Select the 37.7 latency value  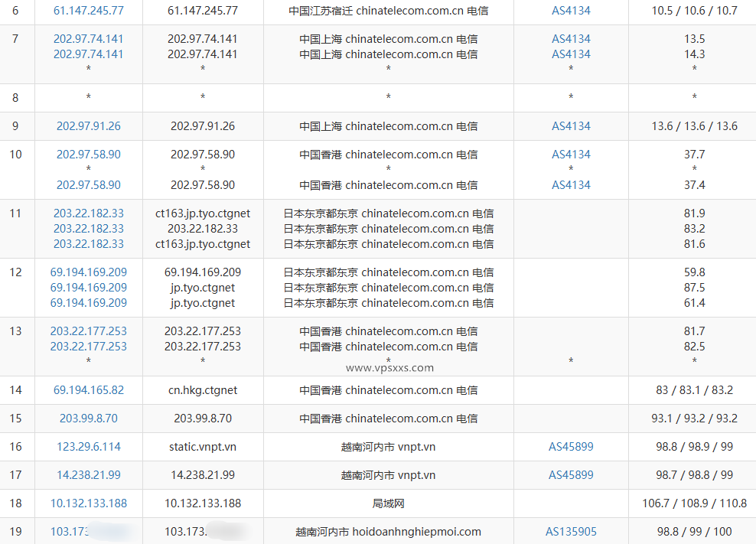pos(694,155)
